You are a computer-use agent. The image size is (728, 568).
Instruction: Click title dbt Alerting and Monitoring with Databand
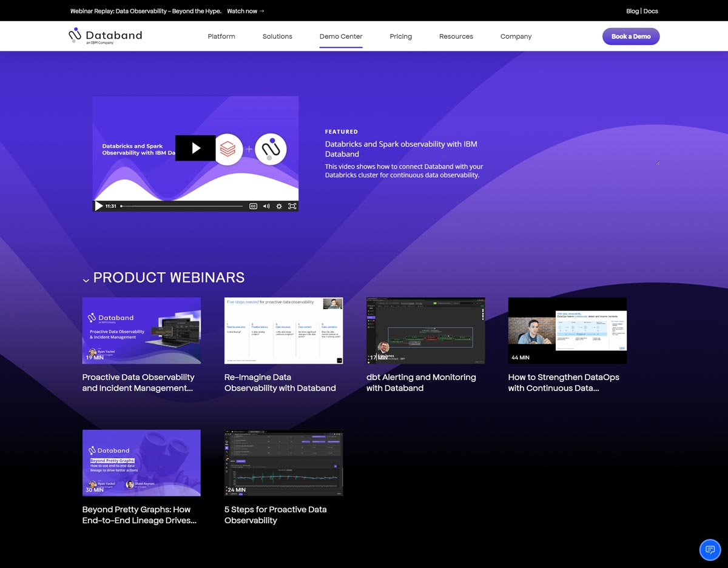click(x=421, y=383)
